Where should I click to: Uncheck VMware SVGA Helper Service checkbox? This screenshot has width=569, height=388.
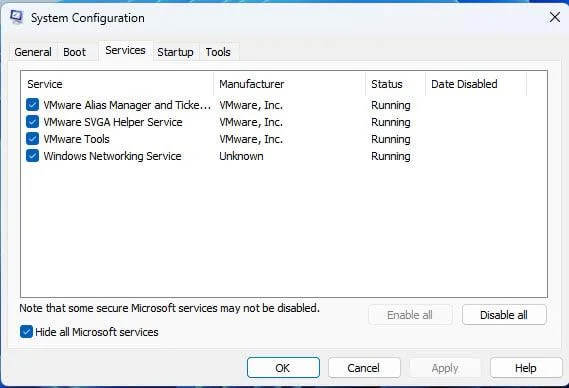coord(33,122)
